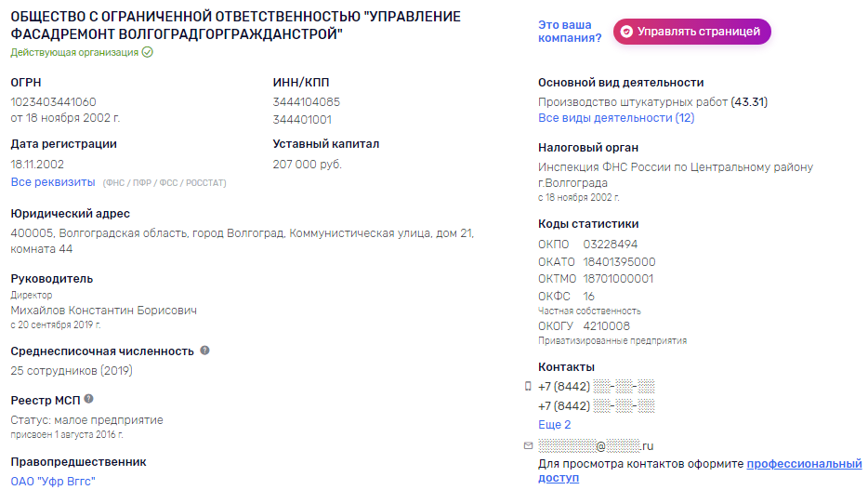The height and width of the screenshot is (490, 868).
Task: Click question mark icon next to Реестр МСП
Action: (x=88, y=399)
